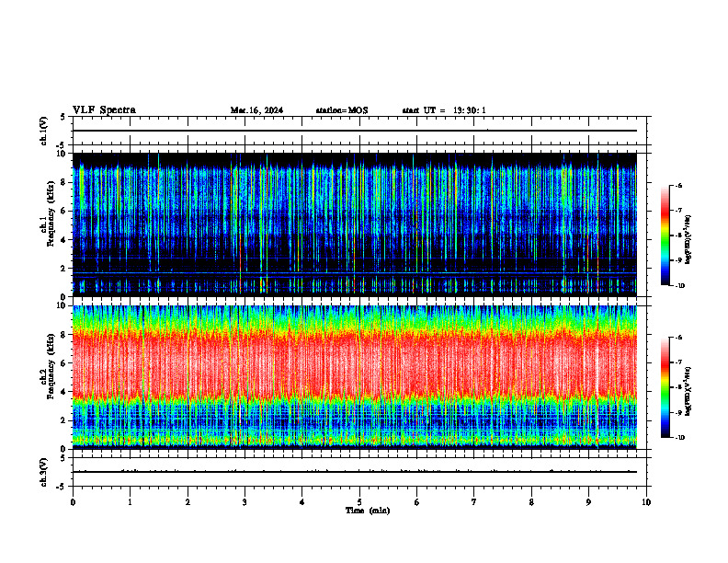Click the "station=MOS" header label
The width and height of the screenshot is (728, 563).
tap(342, 110)
